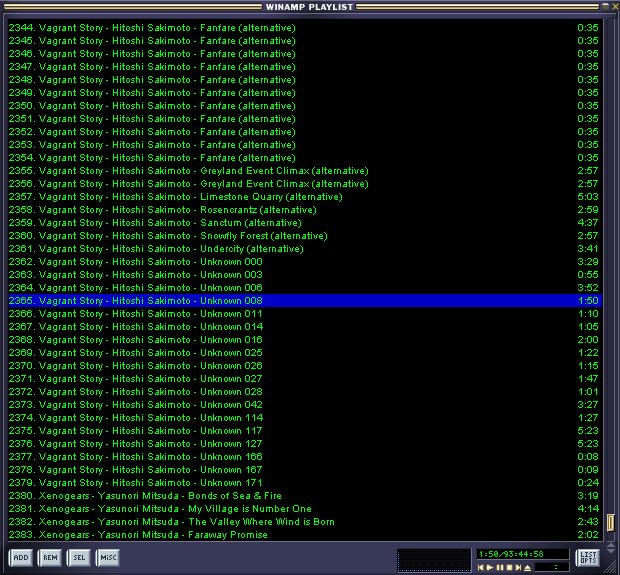Image resolution: width=620 pixels, height=575 pixels.
Task: Click the elapsed time display 1:50/93:44:58
Action: [x=510, y=553]
